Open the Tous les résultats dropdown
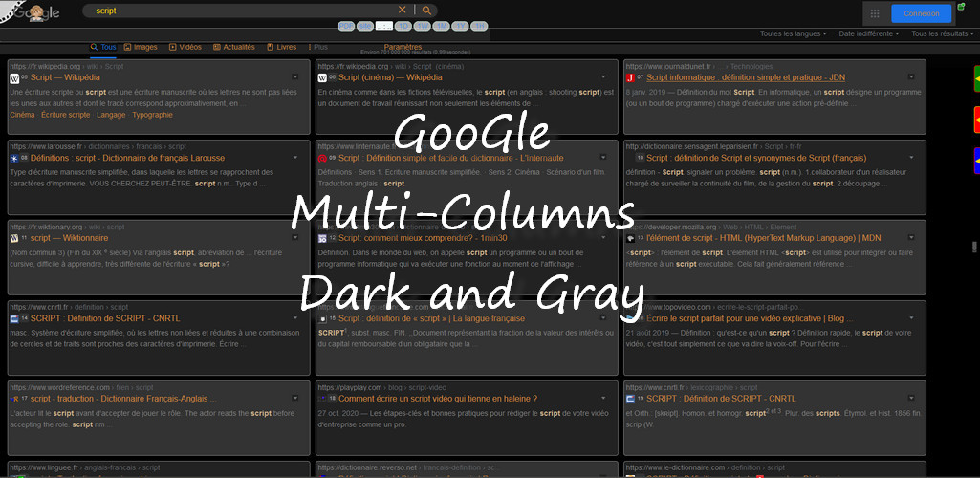Viewport: 980px width, 478px height. tap(942, 33)
